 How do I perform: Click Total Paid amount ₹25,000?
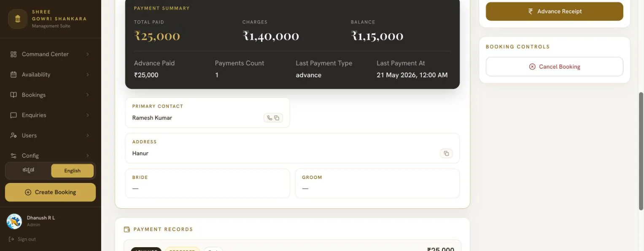157,36
